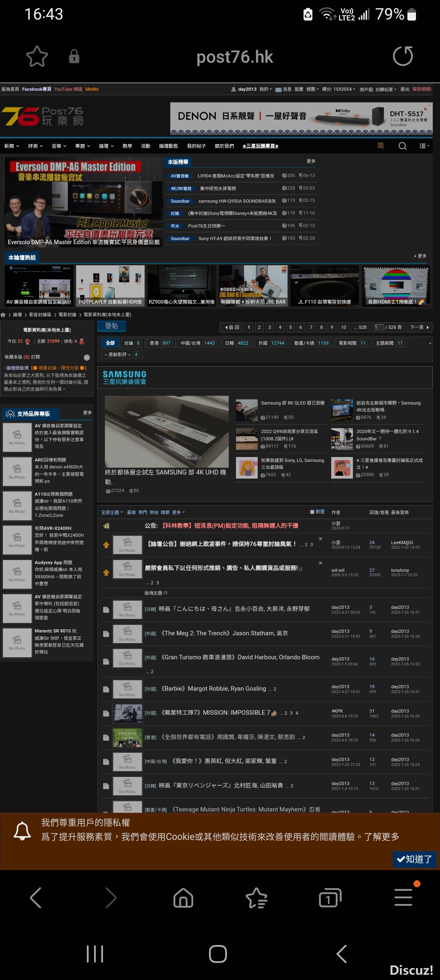
Task: Click folder icon of 映画 こんにちは thread
Action: [x=106, y=610]
